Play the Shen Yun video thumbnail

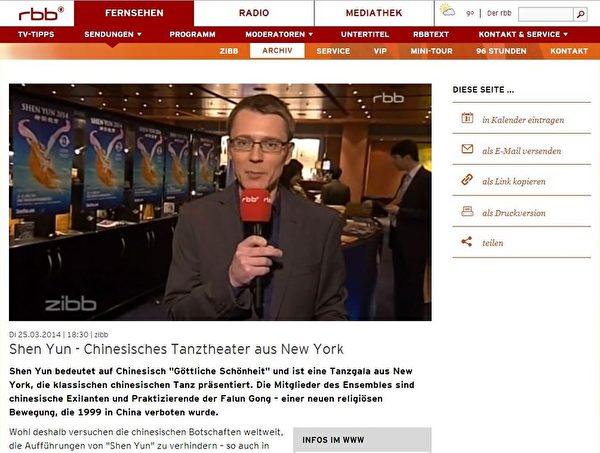[220, 201]
